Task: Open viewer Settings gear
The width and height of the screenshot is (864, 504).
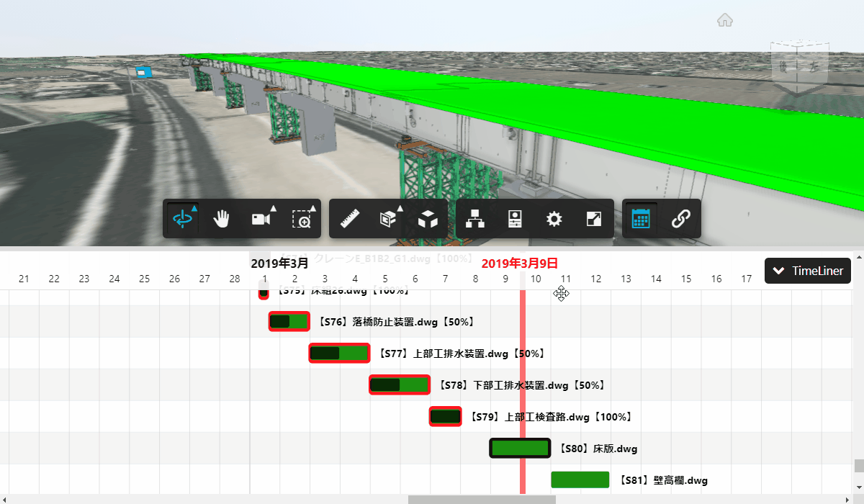Action: [554, 219]
